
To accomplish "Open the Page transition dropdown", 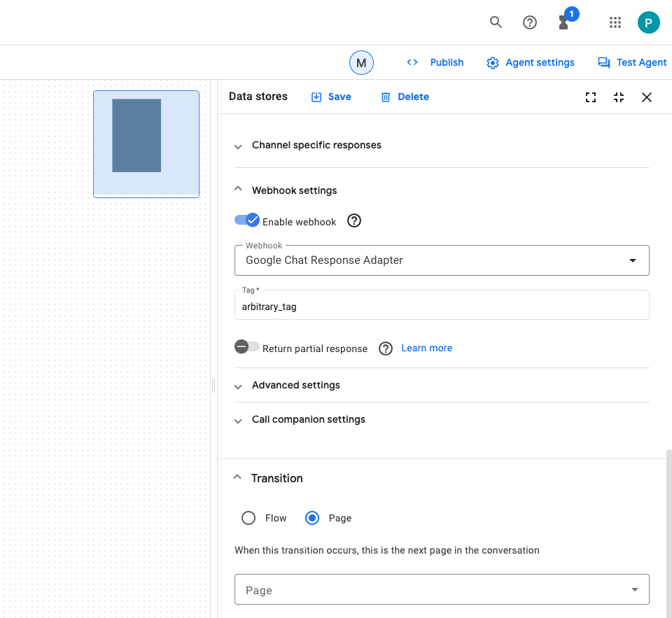I will point(442,590).
